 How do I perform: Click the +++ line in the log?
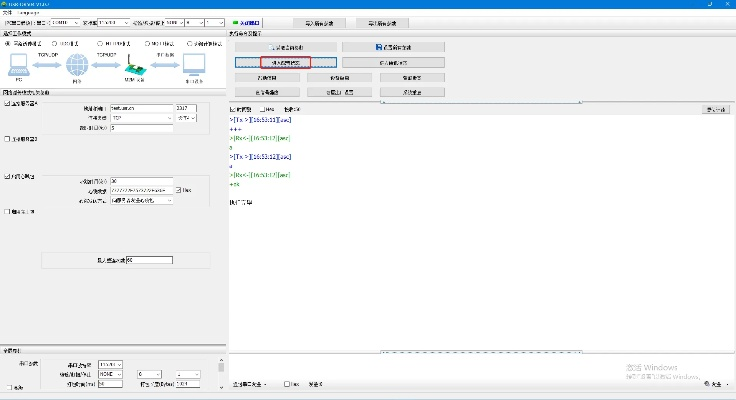(x=236, y=129)
